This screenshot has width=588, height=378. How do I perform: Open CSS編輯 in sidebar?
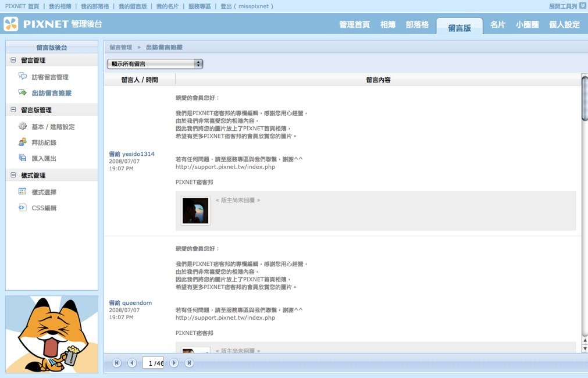(44, 208)
